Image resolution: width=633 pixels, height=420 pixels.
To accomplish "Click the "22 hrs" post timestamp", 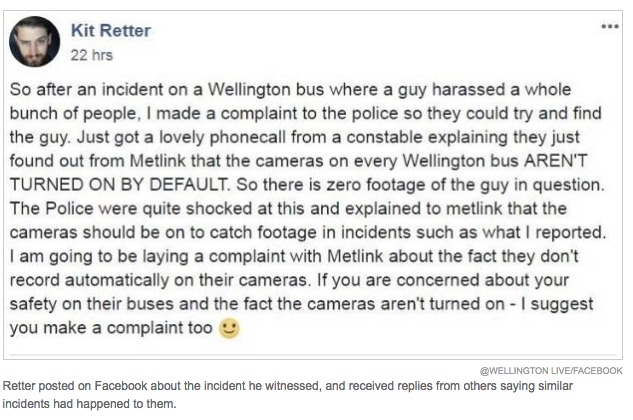I will pyautogui.click(x=88, y=54).
